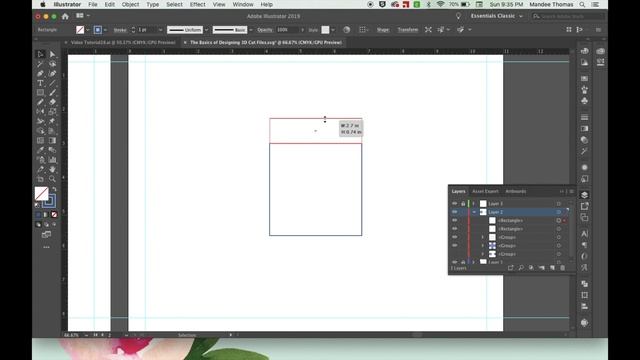Select the Column Graph tool
Viewport: 640px width, 360px height.
point(52,160)
